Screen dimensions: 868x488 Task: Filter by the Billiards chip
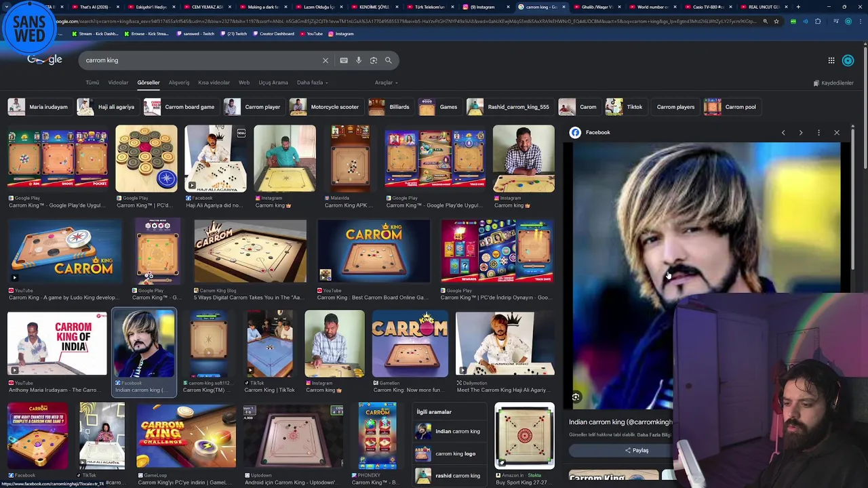coord(390,107)
